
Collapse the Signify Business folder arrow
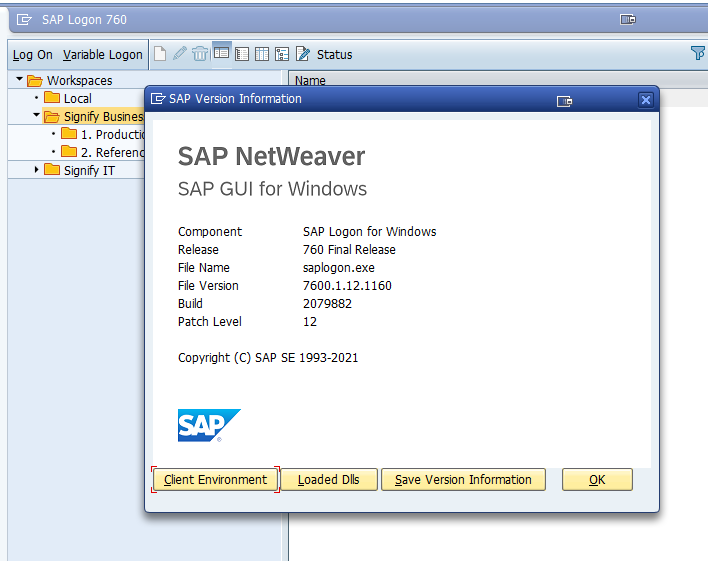coord(37,115)
